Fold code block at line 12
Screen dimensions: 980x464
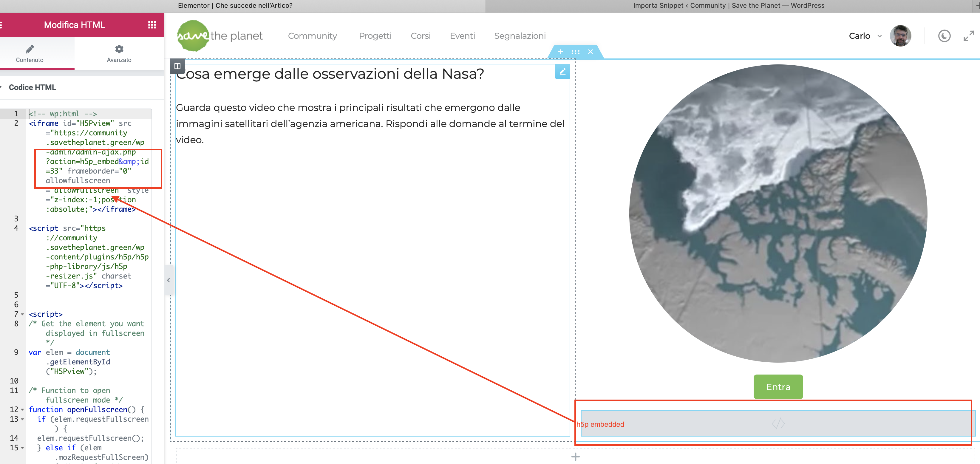pyautogui.click(x=22, y=410)
